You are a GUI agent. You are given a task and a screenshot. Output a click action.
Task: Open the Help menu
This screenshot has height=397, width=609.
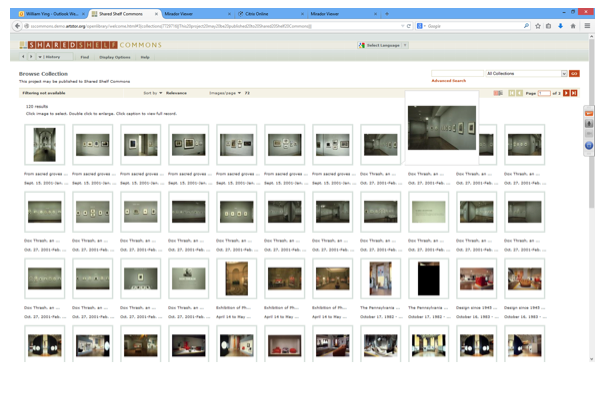coord(145,57)
